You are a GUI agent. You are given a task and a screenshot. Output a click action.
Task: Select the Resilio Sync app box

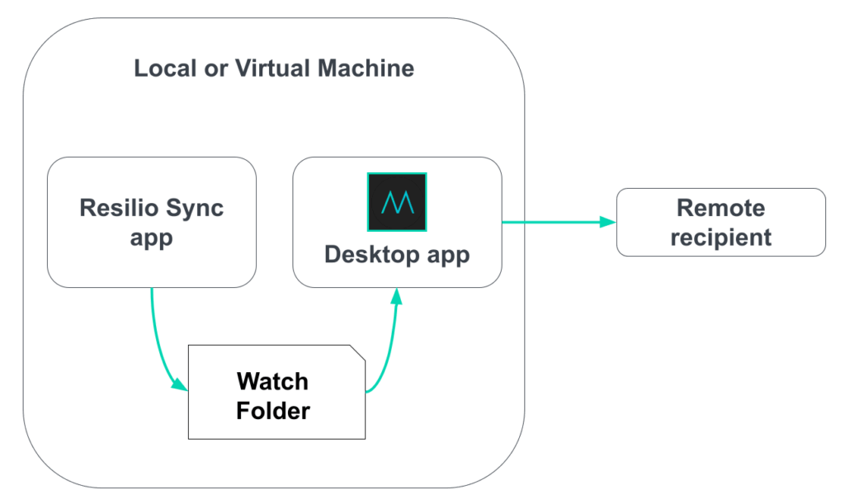(152, 221)
